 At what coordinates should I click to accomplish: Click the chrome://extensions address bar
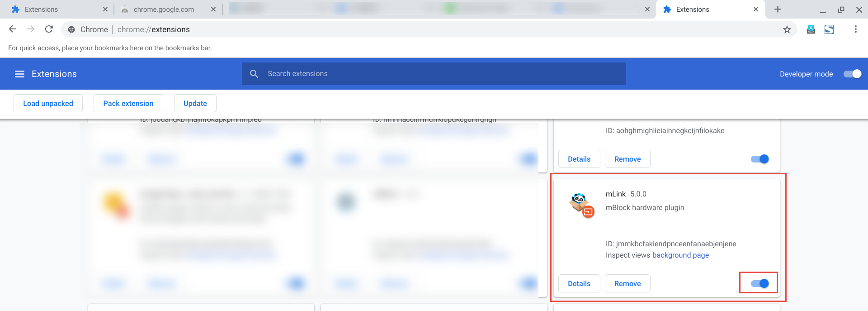(429, 29)
